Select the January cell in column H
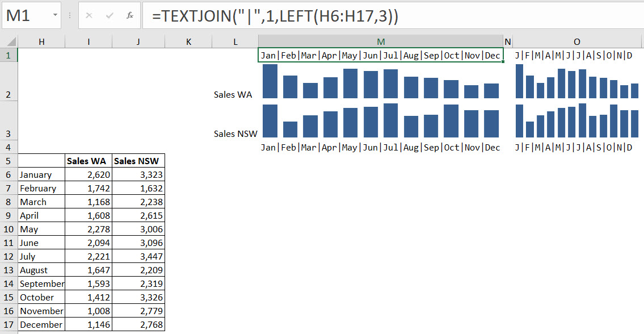This screenshot has height=334, width=644. 41,175
